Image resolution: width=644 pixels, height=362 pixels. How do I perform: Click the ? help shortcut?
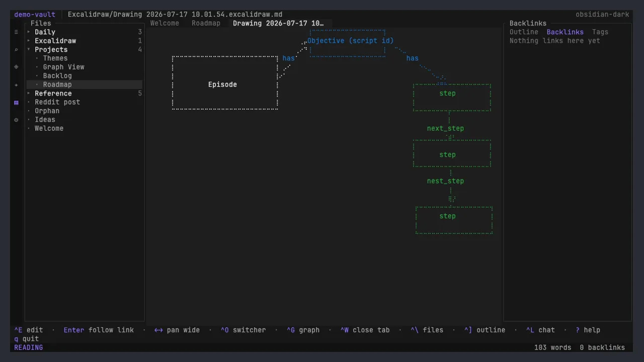(x=588, y=330)
